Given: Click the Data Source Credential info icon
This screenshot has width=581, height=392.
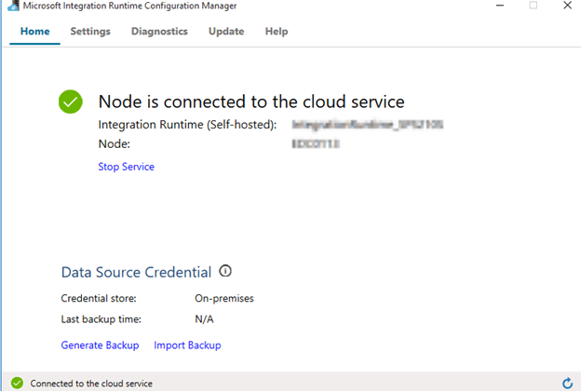Looking at the screenshot, I should point(225,271).
